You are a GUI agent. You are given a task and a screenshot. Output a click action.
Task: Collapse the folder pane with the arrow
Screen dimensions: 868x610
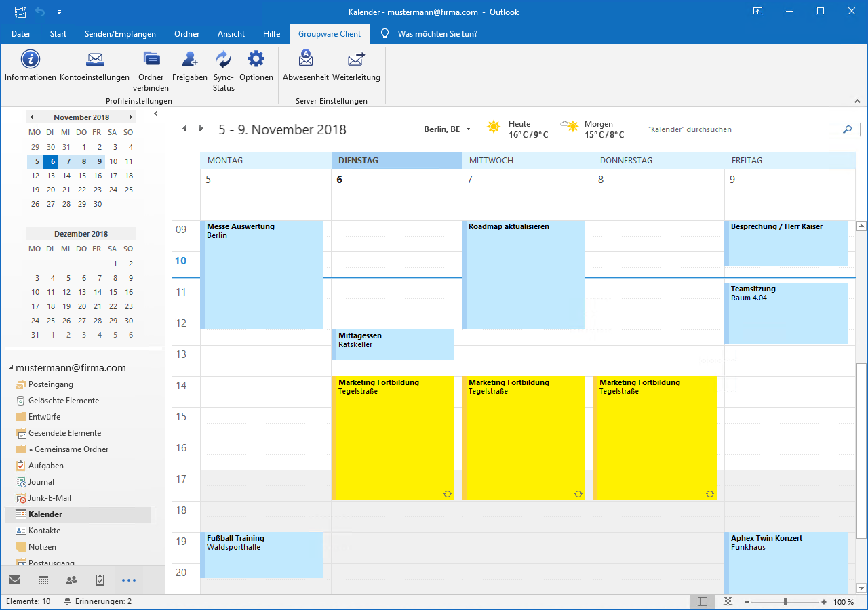156,114
